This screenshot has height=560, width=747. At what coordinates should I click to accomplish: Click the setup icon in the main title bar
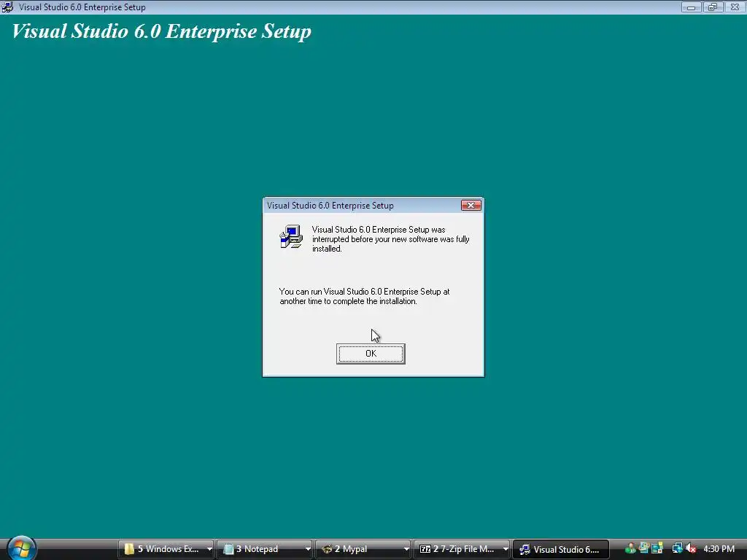click(7, 7)
